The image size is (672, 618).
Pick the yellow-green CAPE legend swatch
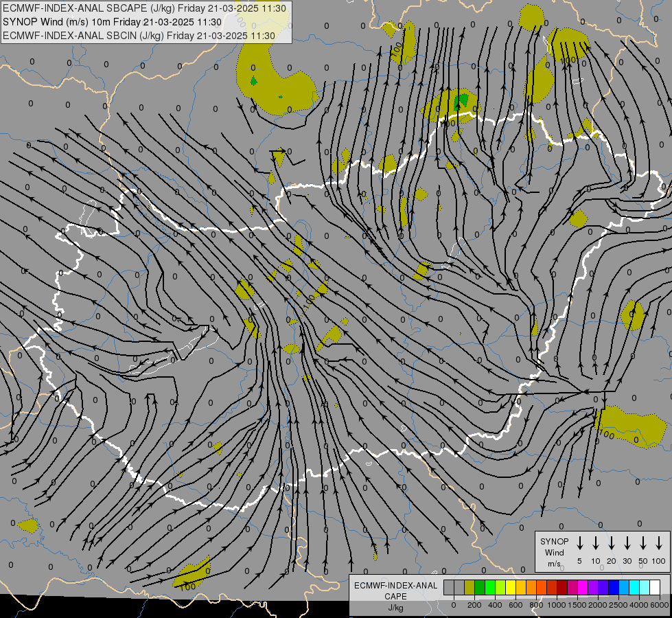point(500,587)
